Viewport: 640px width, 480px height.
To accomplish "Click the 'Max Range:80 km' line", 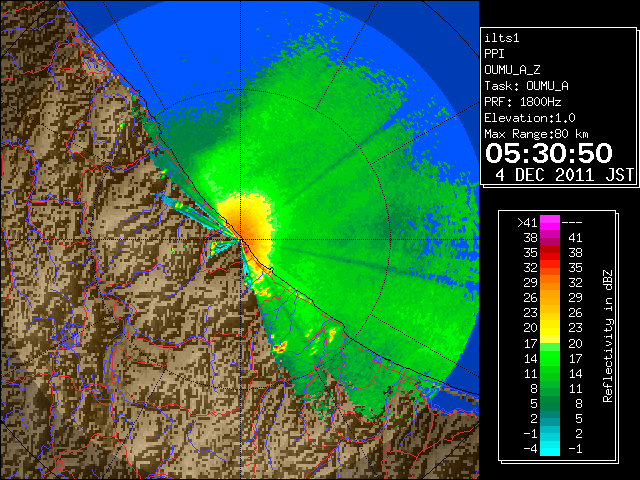I will tap(536, 134).
